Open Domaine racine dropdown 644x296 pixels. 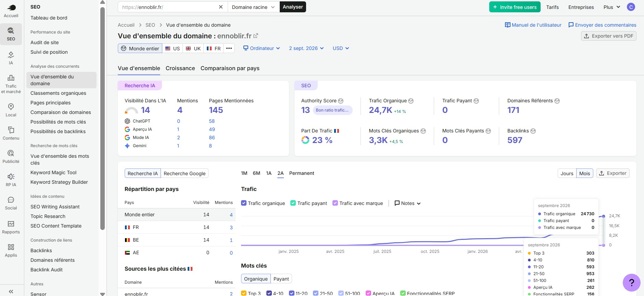click(x=253, y=7)
